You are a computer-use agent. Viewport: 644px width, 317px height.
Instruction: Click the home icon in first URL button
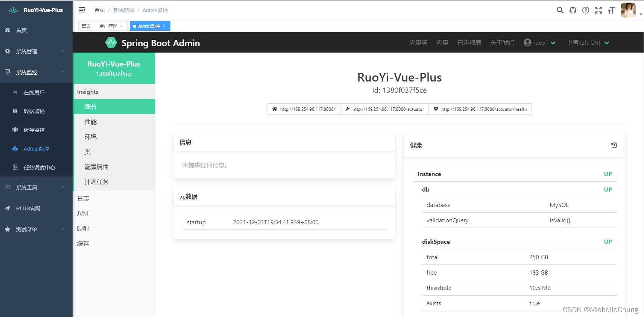click(x=275, y=109)
